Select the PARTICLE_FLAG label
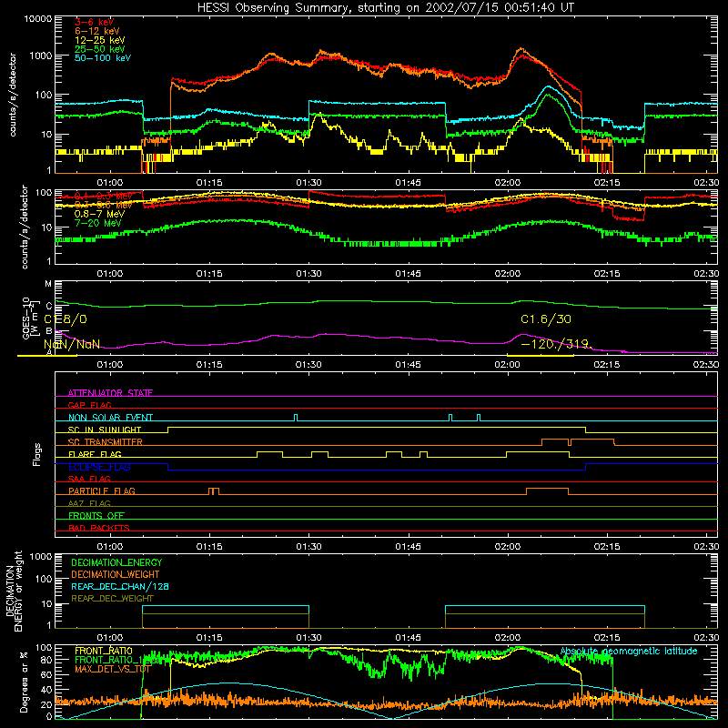Screen dimensions: 728x728 [102, 490]
